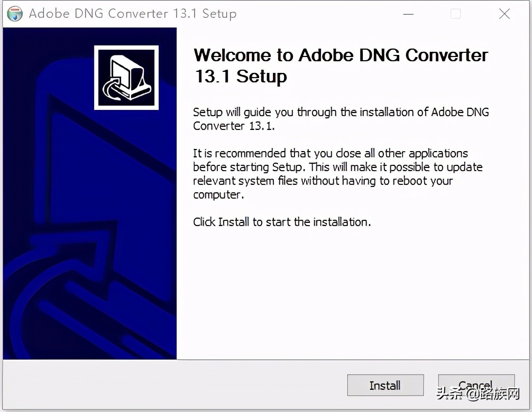The image size is (532, 412).
Task: Close the Adobe DNG Converter setup window
Action: 505,14
